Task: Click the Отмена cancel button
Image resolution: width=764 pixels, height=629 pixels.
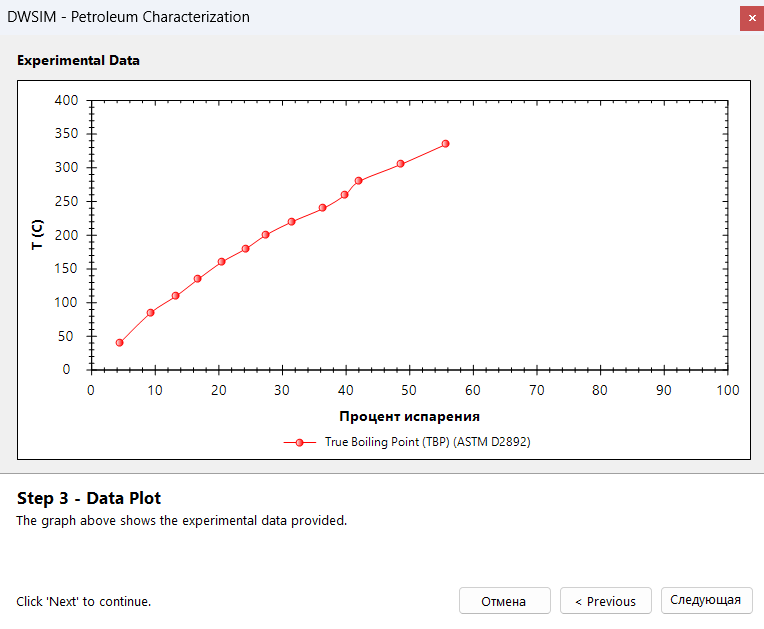Action: pyautogui.click(x=504, y=601)
